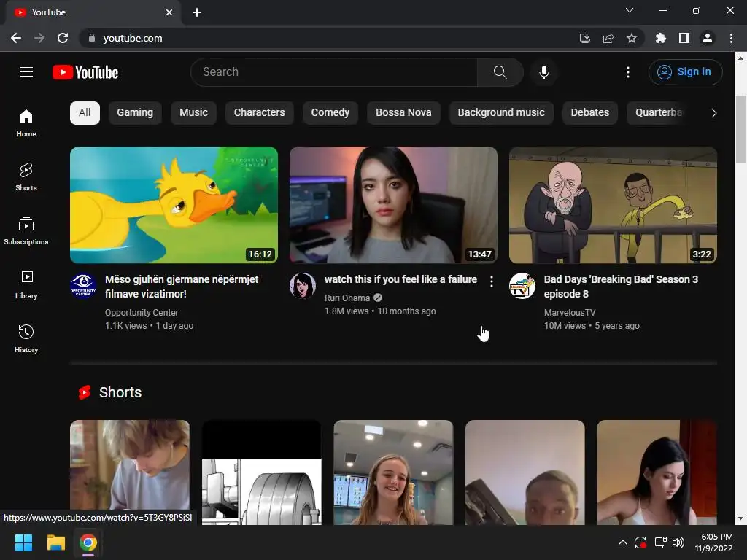Open volume control in system tray
This screenshot has width=747, height=560.
point(678,542)
